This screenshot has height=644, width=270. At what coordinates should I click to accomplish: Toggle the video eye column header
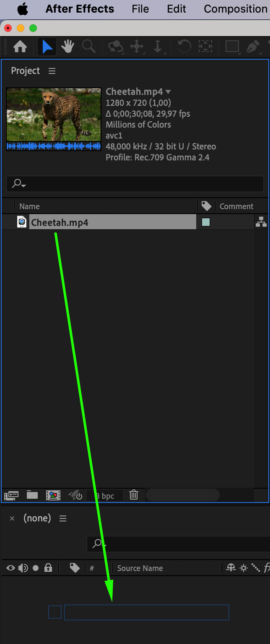coord(11,568)
